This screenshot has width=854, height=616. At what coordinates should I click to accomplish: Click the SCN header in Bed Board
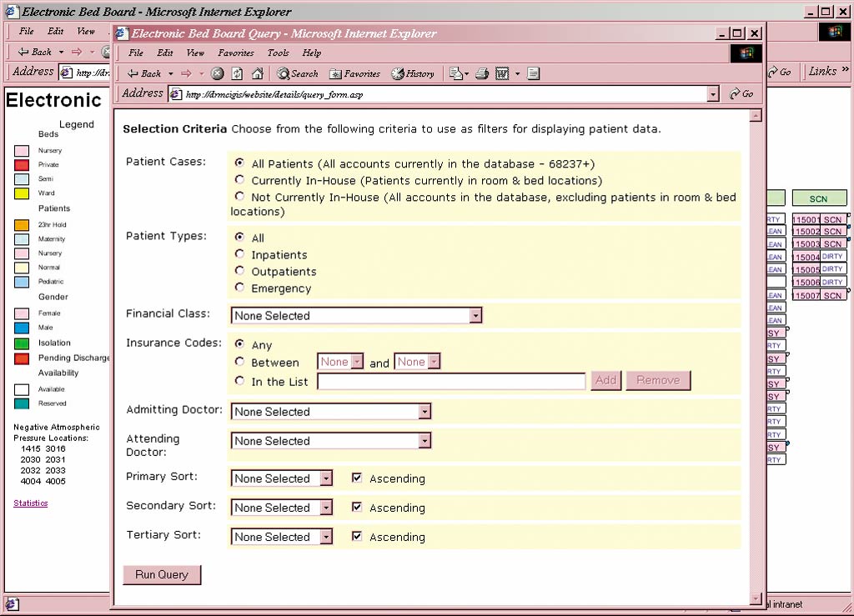point(819,198)
